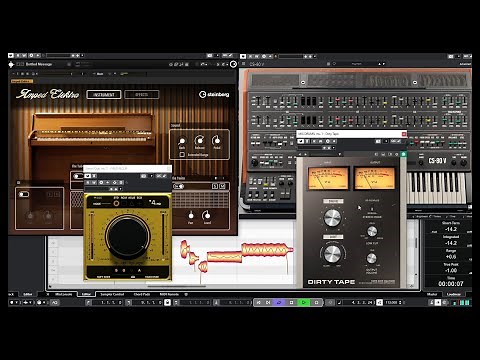Screen dimensions: 480x360
Task: Click the Output Volume knob in Dirty Tape
Action: (372, 258)
